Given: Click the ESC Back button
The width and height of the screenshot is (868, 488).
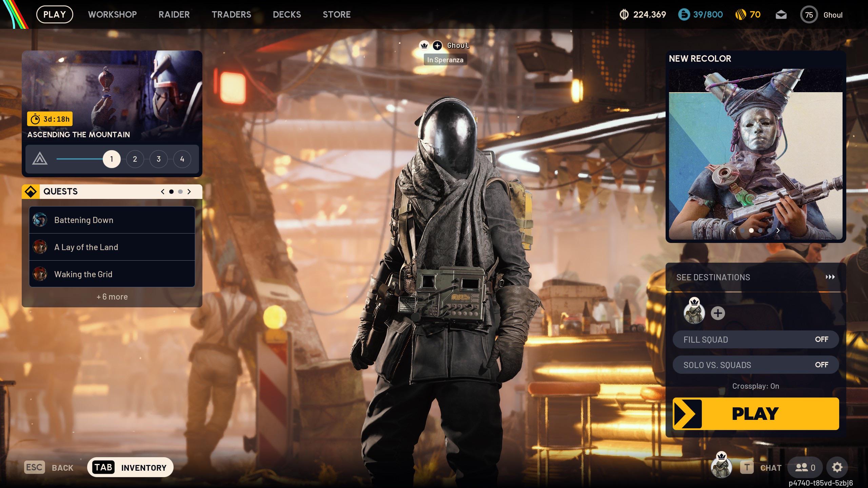Looking at the screenshot, I should tap(49, 467).
